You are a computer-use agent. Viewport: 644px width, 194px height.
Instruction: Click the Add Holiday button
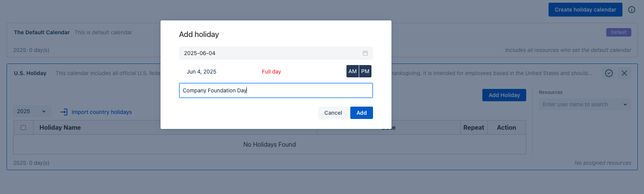(x=504, y=95)
